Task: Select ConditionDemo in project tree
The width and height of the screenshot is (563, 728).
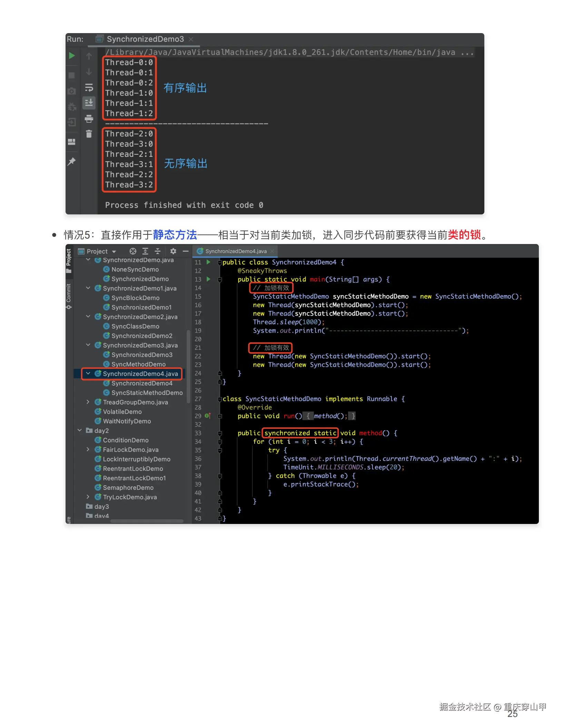Action: (x=121, y=440)
